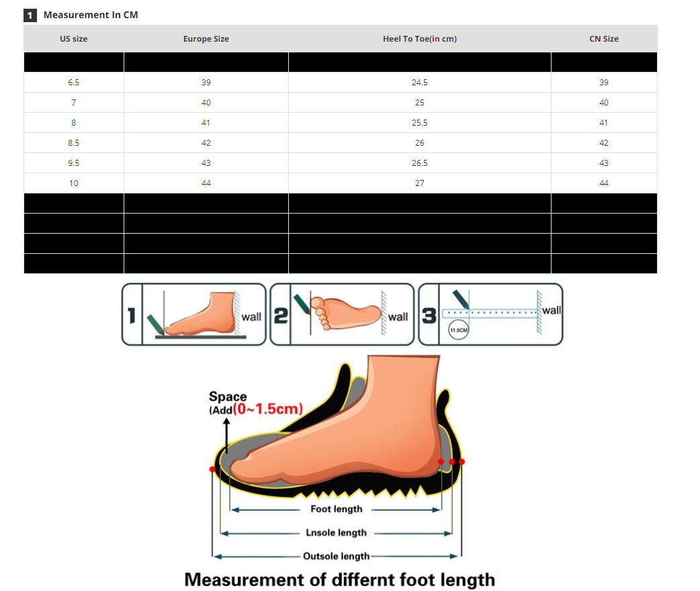Click the Europe size 42 cell
The height and width of the screenshot is (591, 700).
click(x=206, y=143)
